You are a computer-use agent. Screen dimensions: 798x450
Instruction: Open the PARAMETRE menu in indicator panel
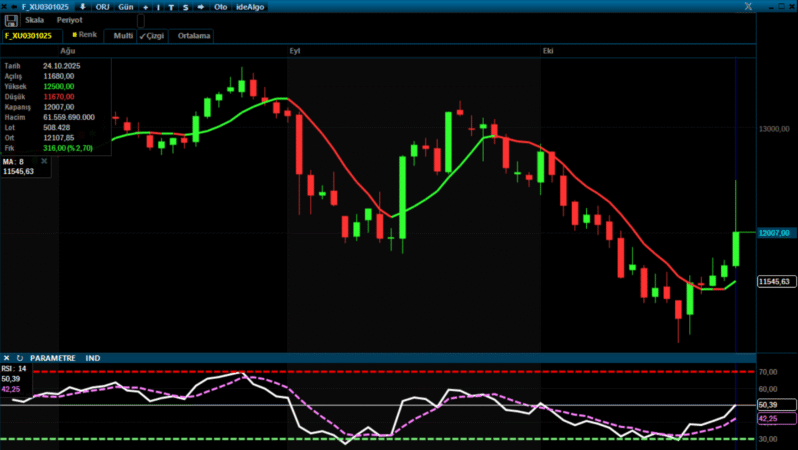coord(53,357)
